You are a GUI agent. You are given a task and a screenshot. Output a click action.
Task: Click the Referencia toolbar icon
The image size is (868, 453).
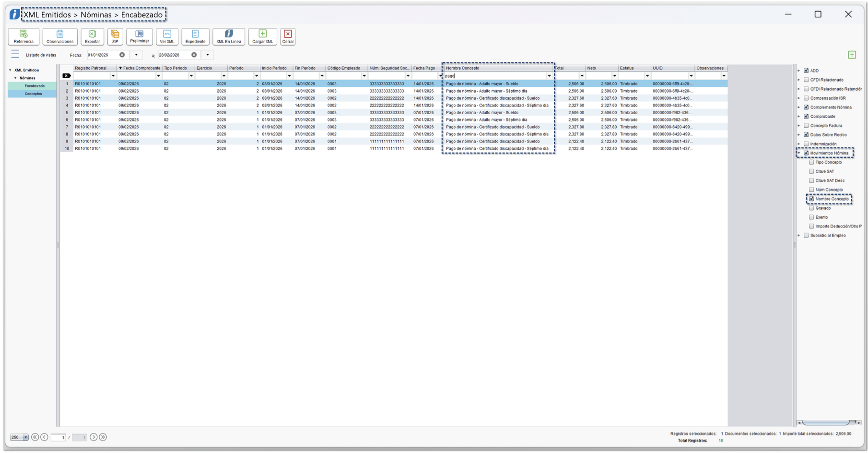23,36
